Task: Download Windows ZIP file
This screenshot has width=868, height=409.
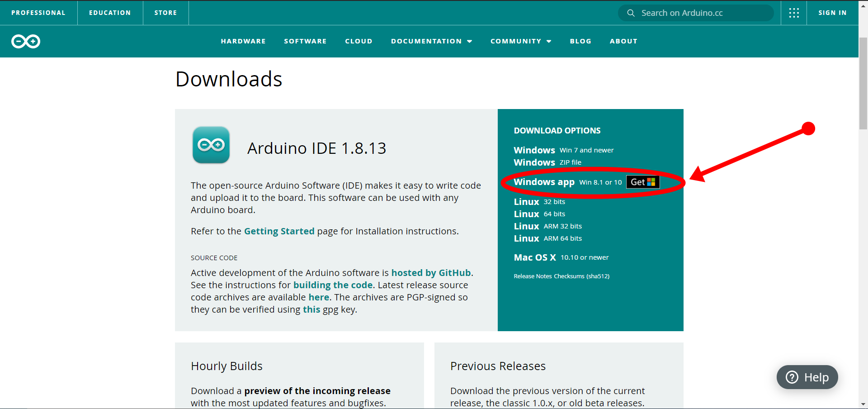Action: coord(547,162)
